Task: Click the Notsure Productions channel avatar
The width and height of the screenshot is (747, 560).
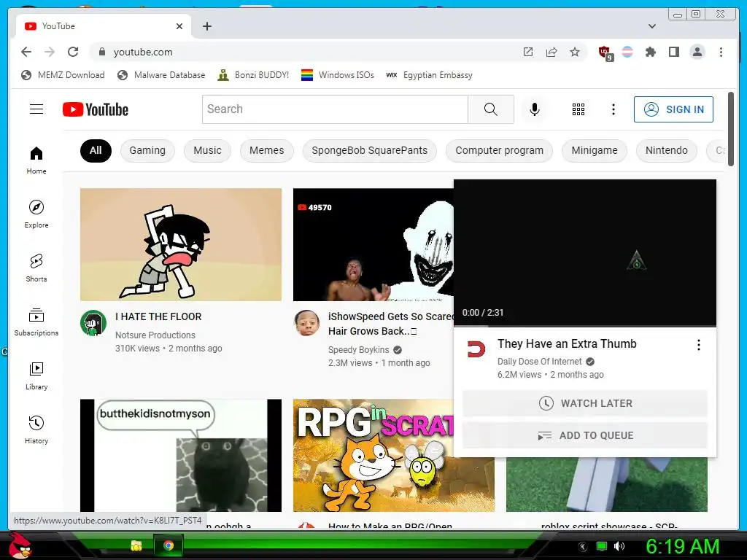Action: (x=93, y=323)
